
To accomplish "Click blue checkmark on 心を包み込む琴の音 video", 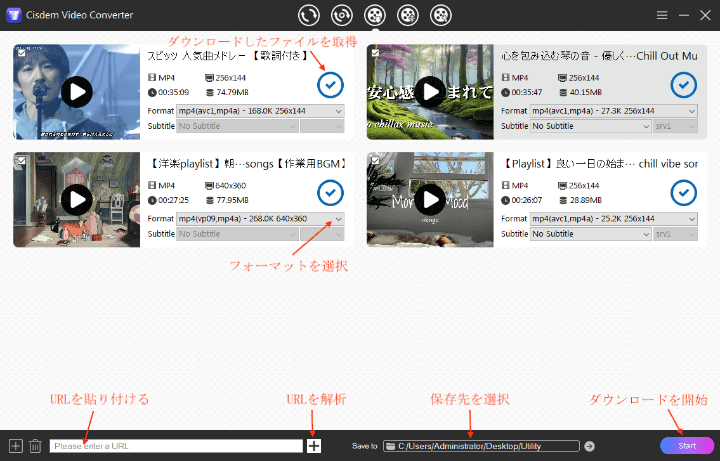I will [683, 85].
